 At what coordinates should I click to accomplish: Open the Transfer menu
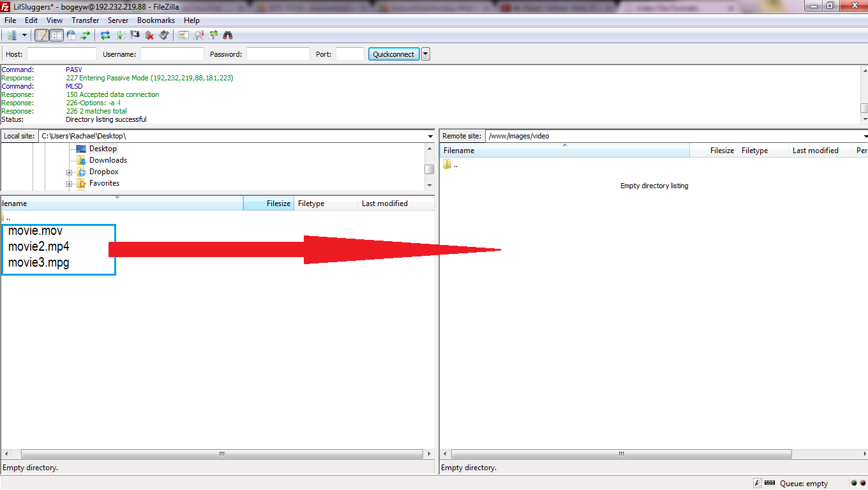point(85,20)
